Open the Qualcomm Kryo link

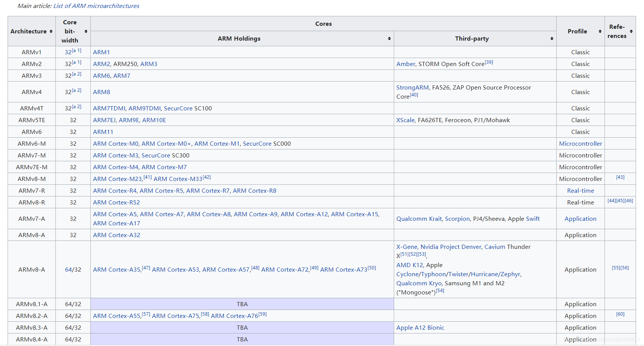(419, 283)
